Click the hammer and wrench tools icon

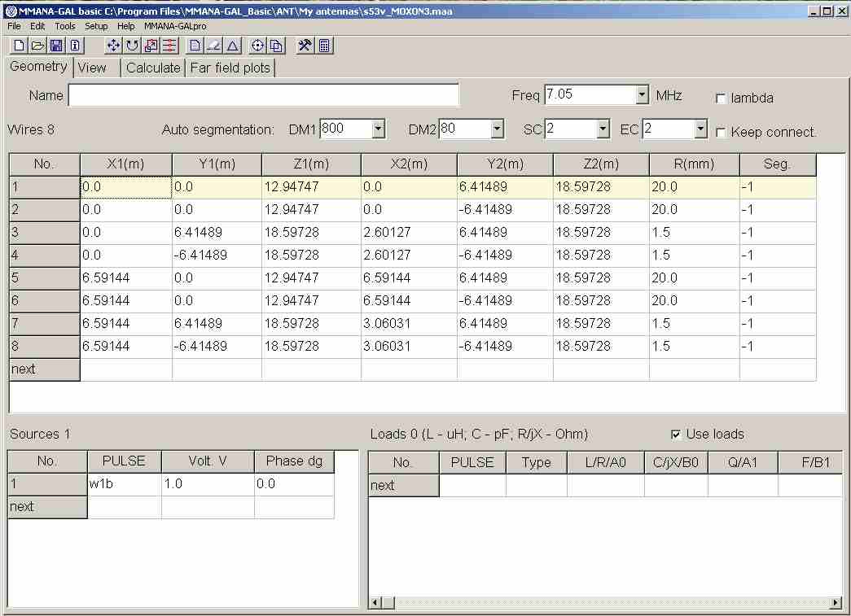305,46
